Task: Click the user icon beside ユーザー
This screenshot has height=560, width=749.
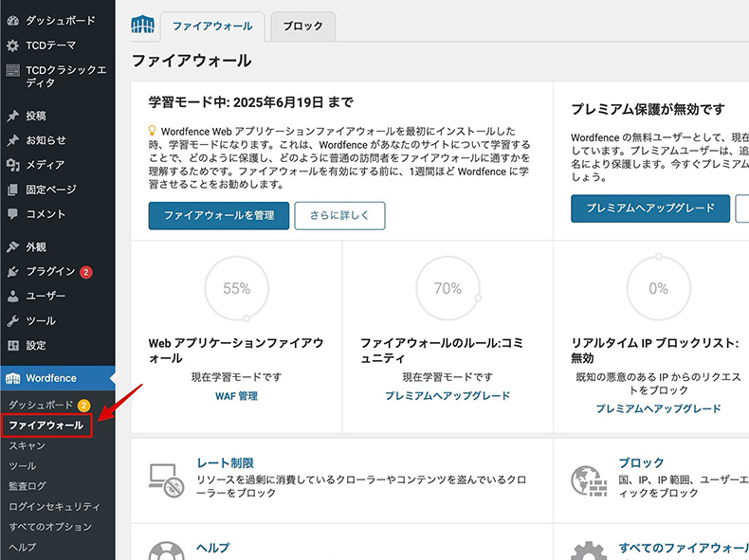Action: pos(13,296)
